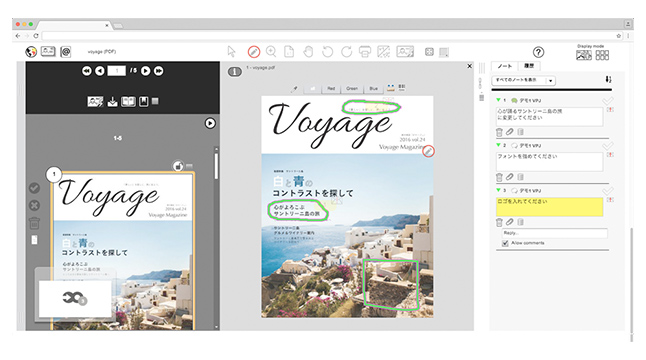Switch to single image display mode
Screen dimensions: 646x360
[x=584, y=55]
